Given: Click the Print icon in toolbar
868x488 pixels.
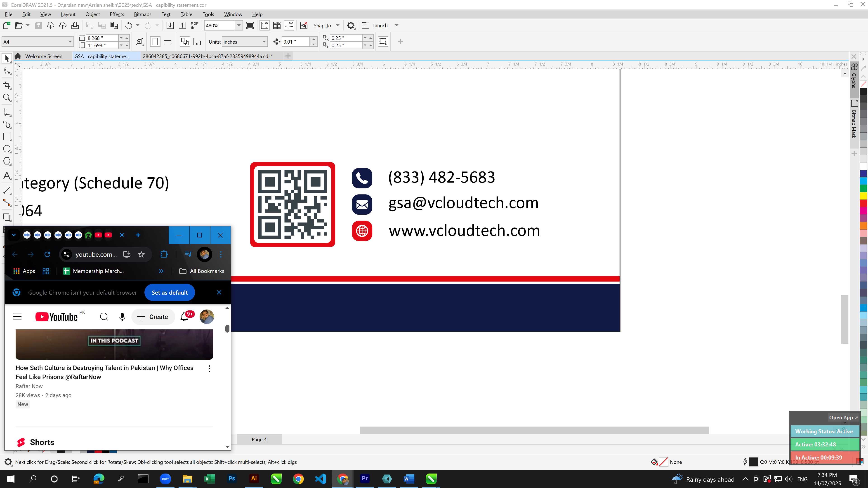Looking at the screenshot, I should tap(75, 25).
